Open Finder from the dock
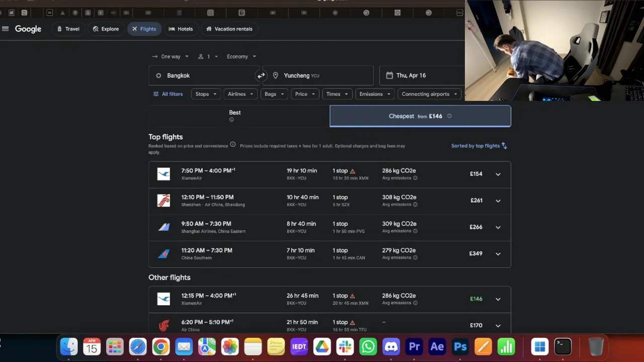This screenshot has width=644, height=362. click(x=69, y=346)
